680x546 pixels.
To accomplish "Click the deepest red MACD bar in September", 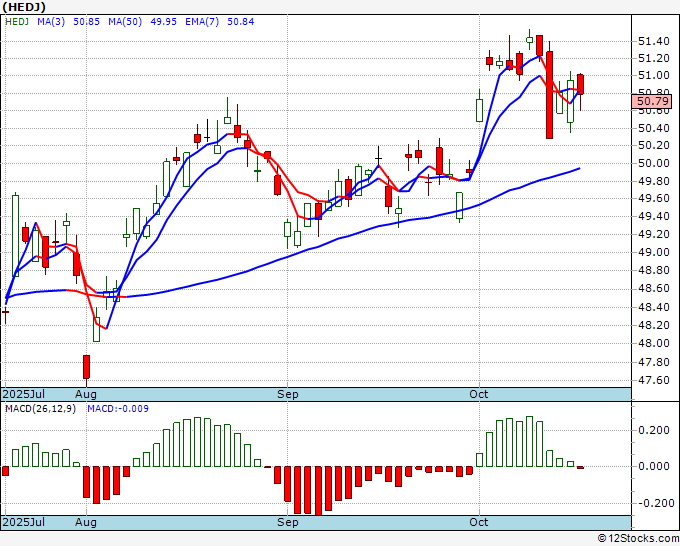I will pos(318,490).
